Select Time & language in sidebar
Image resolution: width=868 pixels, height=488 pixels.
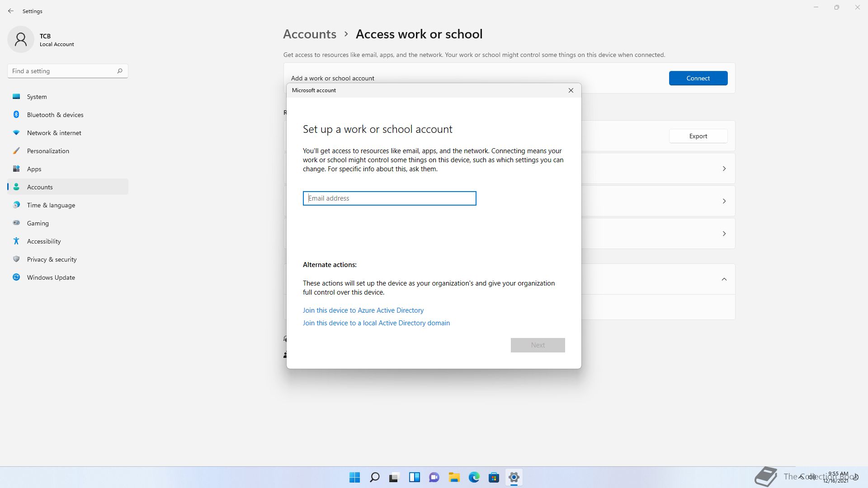tap(51, 205)
